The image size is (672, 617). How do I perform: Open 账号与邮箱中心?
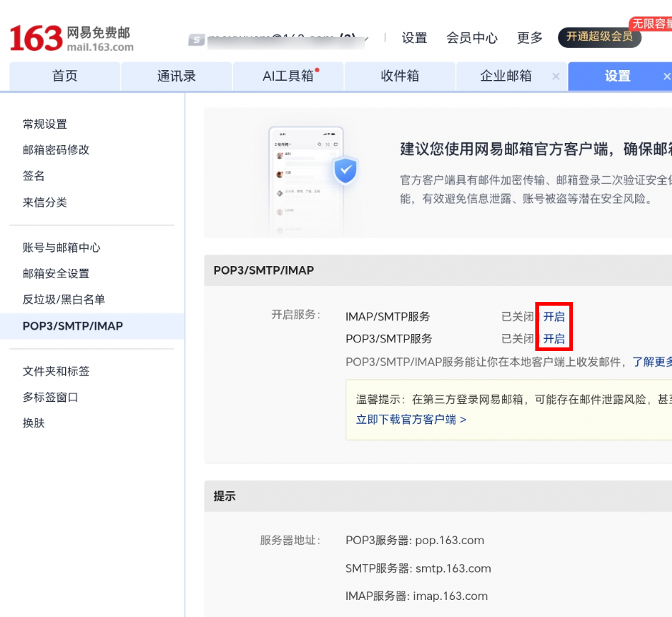pyautogui.click(x=62, y=248)
